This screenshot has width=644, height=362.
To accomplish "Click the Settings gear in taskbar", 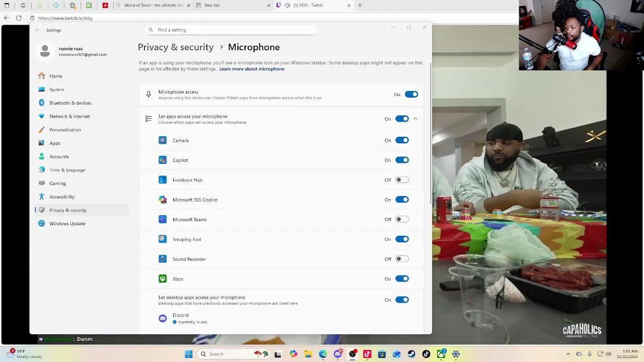I will [x=456, y=354].
